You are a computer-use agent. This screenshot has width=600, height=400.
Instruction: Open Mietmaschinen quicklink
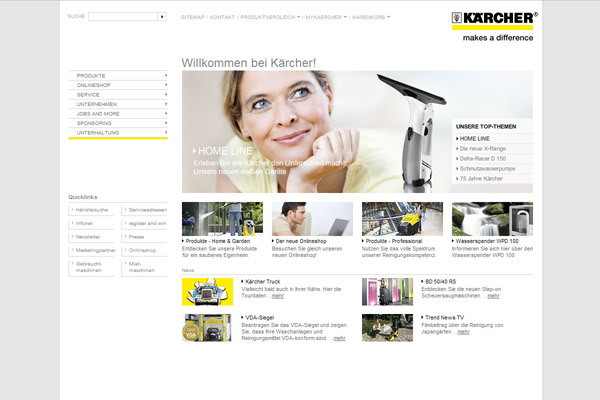142,267
